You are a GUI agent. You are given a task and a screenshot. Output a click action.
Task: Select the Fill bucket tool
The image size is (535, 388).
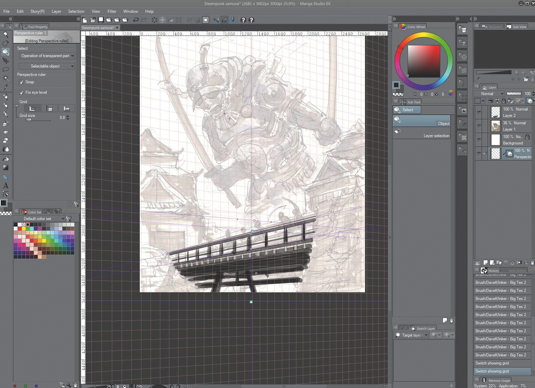(x=5, y=159)
